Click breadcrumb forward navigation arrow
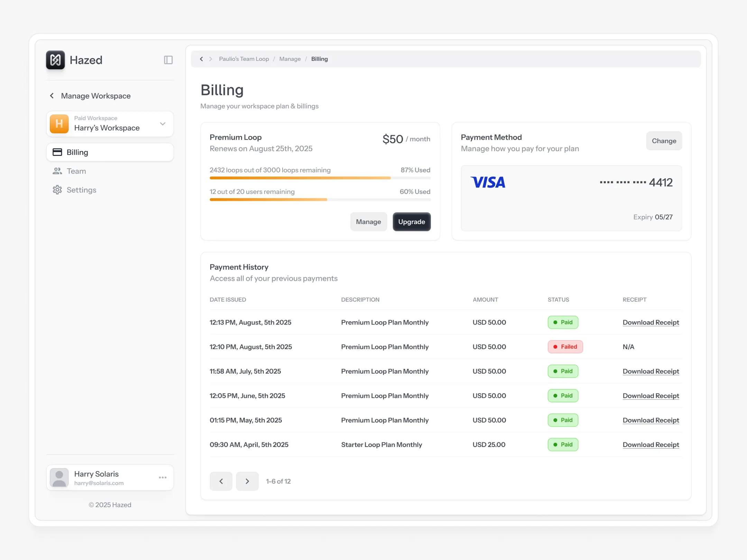Image resolution: width=747 pixels, height=560 pixels. [x=211, y=59]
